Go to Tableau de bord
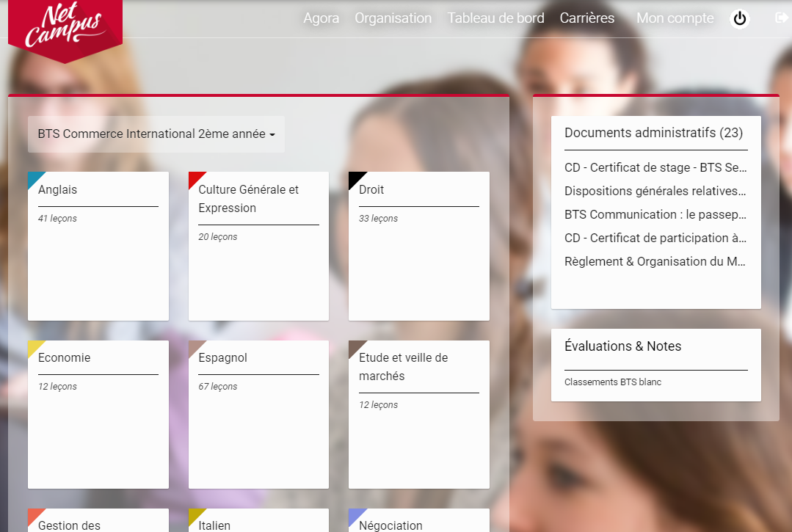Image resolution: width=792 pixels, height=532 pixels. 495,18
